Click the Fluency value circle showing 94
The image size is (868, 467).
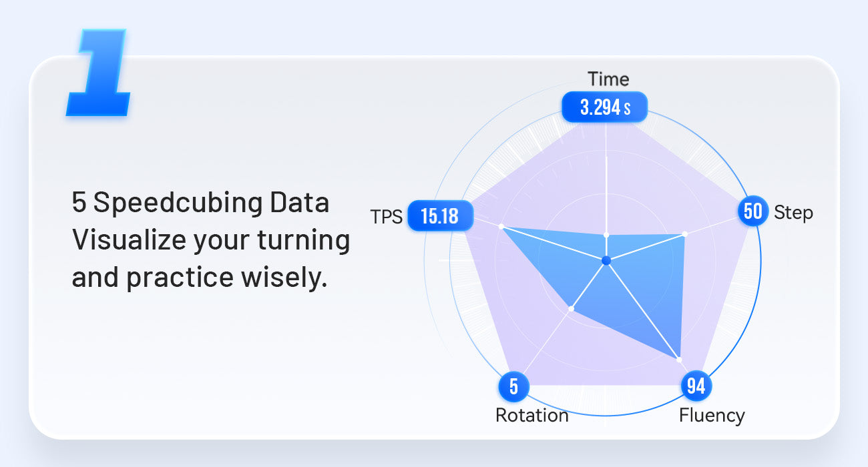tap(696, 386)
